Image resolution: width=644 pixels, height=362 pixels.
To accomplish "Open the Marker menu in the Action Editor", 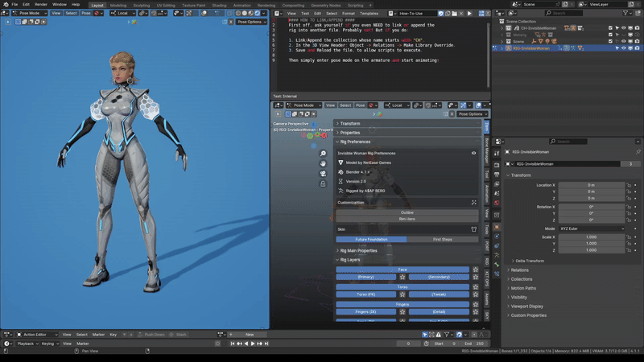I will pyautogui.click(x=98, y=335).
